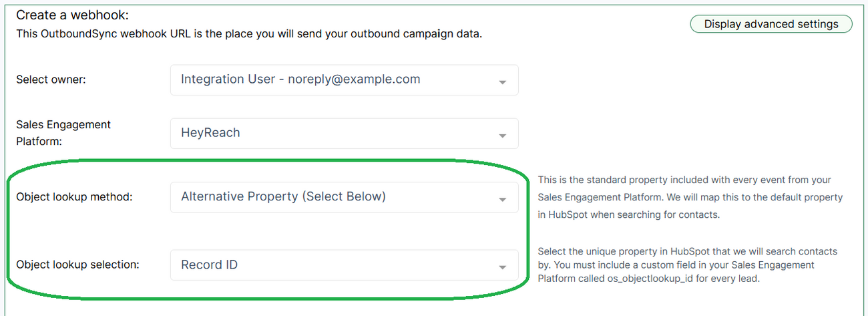Click the "Select owner:" label
The image size is (868, 316).
point(51,80)
